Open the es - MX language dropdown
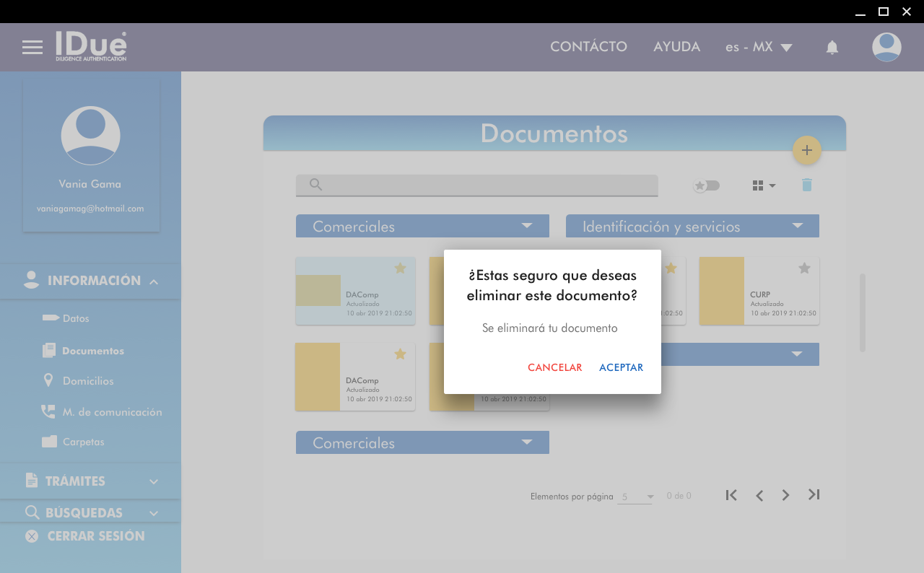This screenshot has width=924, height=573. 759,47
